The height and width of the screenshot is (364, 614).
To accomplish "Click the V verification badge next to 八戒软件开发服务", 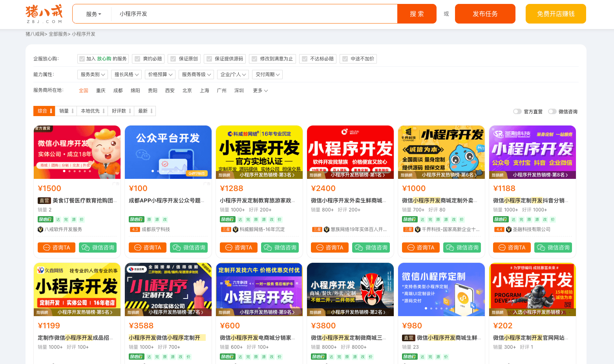I will (40, 229).
